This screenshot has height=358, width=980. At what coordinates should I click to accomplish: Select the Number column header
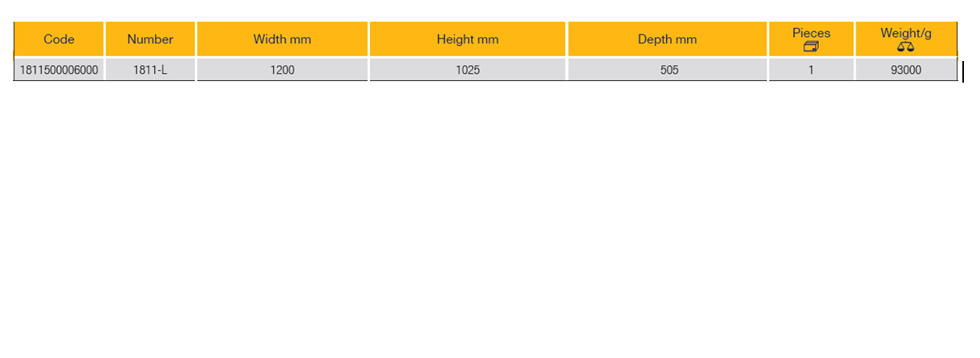coord(150,39)
